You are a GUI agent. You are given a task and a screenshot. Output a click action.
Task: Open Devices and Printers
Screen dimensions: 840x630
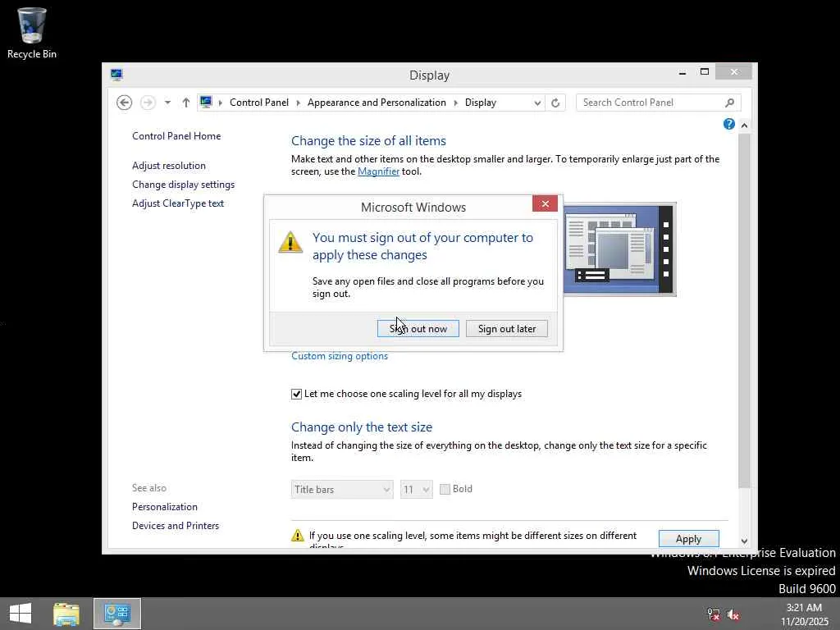[176, 526]
